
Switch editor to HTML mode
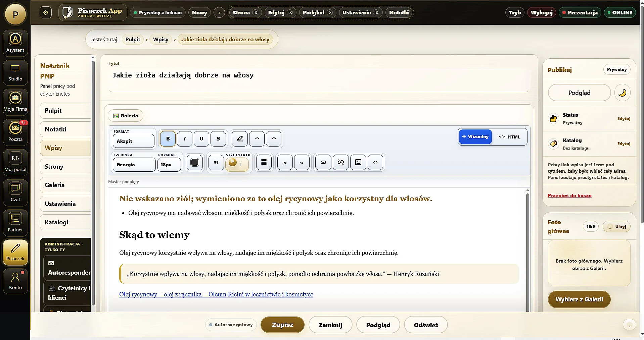(509, 137)
